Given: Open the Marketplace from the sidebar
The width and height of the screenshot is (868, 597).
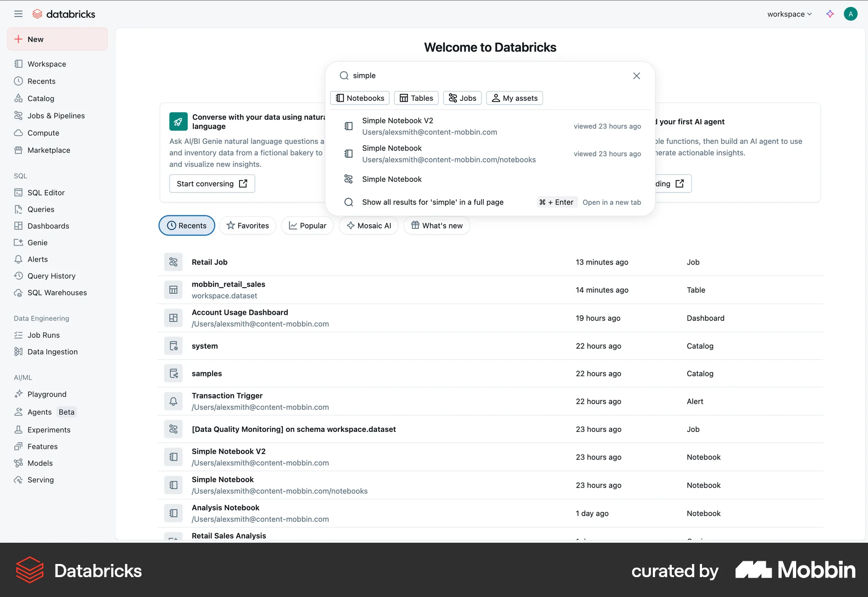Looking at the screenshot, I should click(48, 150).
